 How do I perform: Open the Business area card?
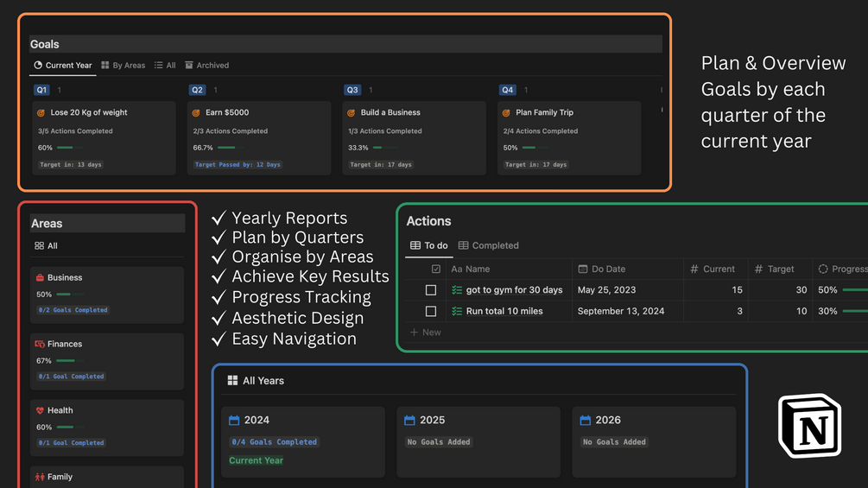pyautogui.click(x=107, y=295)
